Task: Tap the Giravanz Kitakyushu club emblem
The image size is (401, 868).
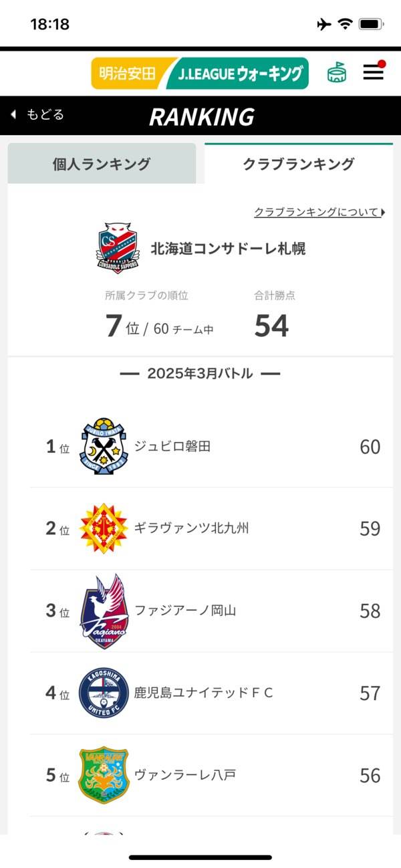Action: [x=103, y=528]
